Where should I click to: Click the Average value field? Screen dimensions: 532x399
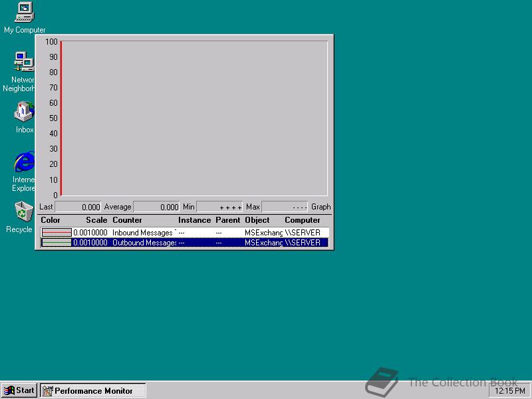(x=156, y=207)
